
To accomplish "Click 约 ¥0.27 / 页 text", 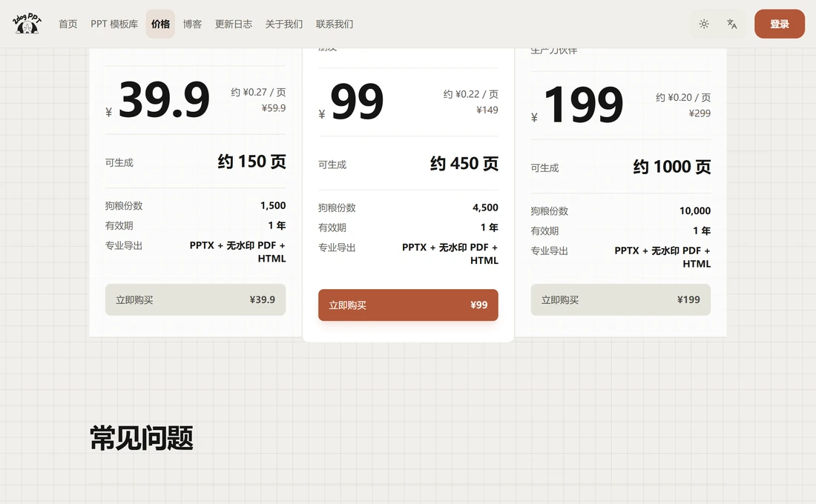I will 258,92.
